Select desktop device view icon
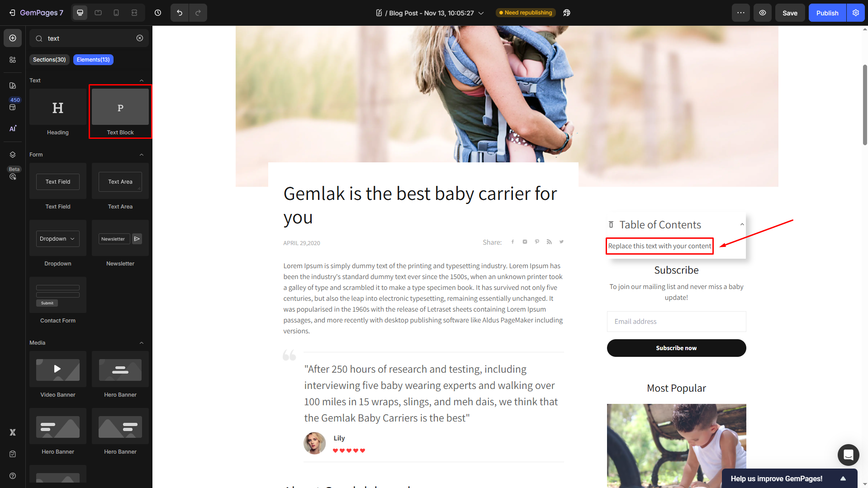The width and height of the screenshot is (868, 488). (x=80, y=13)
